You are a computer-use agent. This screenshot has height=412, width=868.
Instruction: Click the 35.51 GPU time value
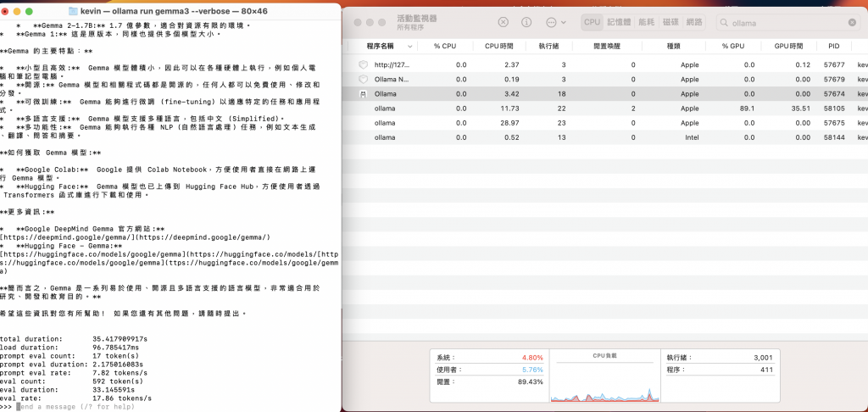point(801,109)
